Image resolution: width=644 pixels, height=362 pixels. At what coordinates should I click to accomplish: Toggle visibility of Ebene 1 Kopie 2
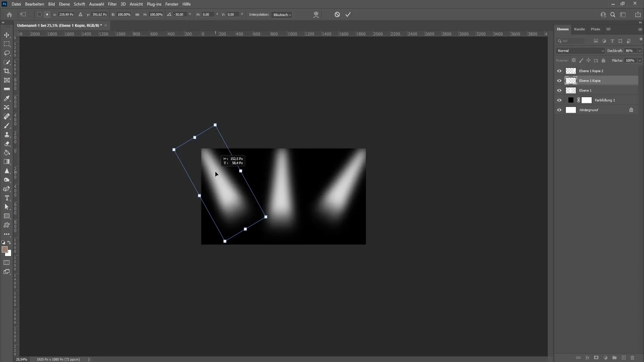pos(559,71)
